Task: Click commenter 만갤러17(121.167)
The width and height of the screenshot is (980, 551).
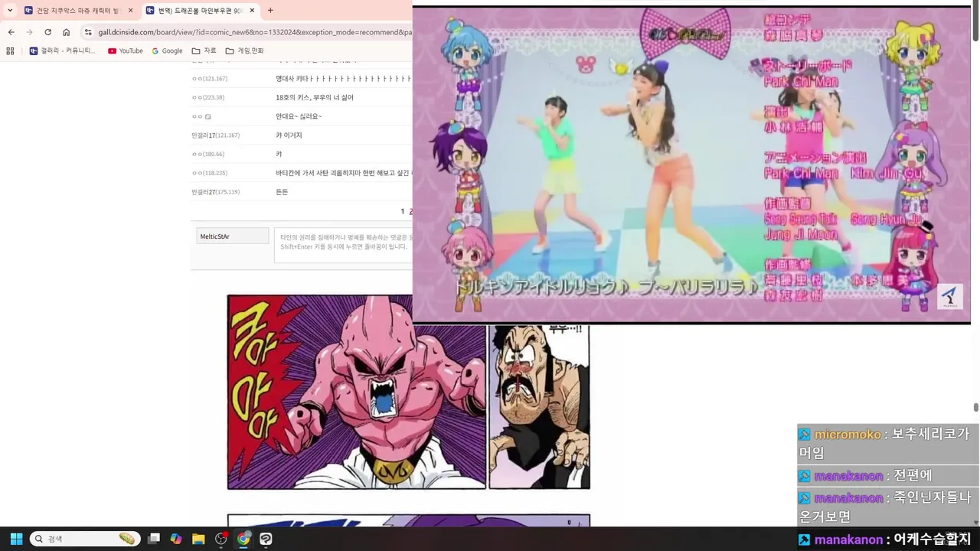Action: 216,135
